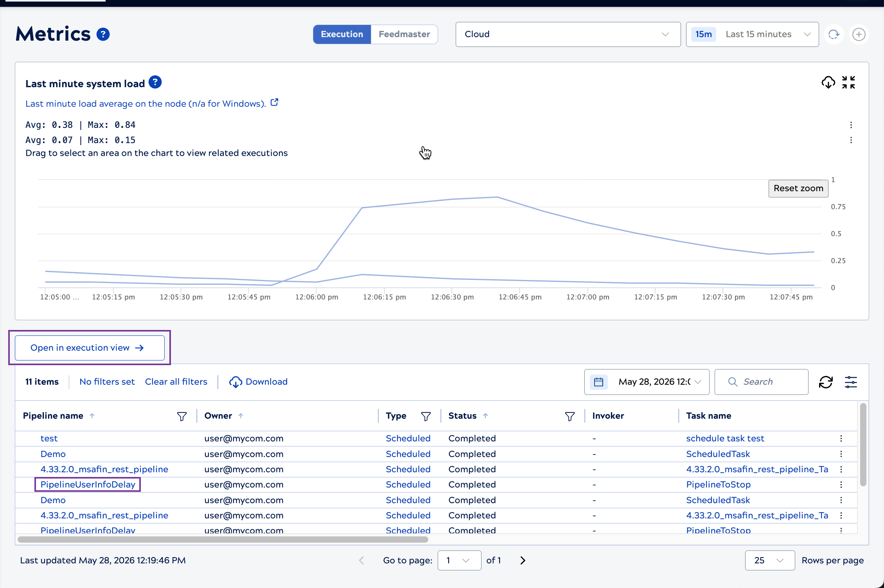Click the table vertical scrollbar
This screenshot has height=588, width=884.
point(863,445)
